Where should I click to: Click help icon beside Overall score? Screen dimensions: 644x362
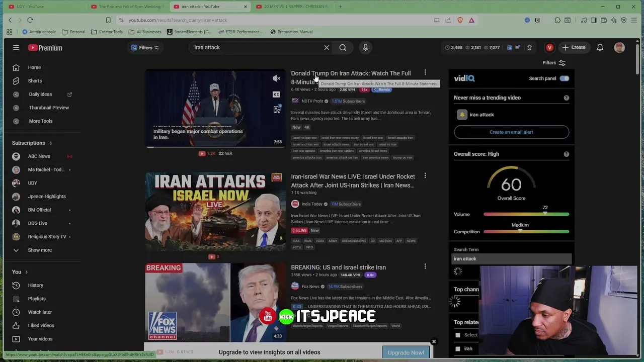point(566,154)
